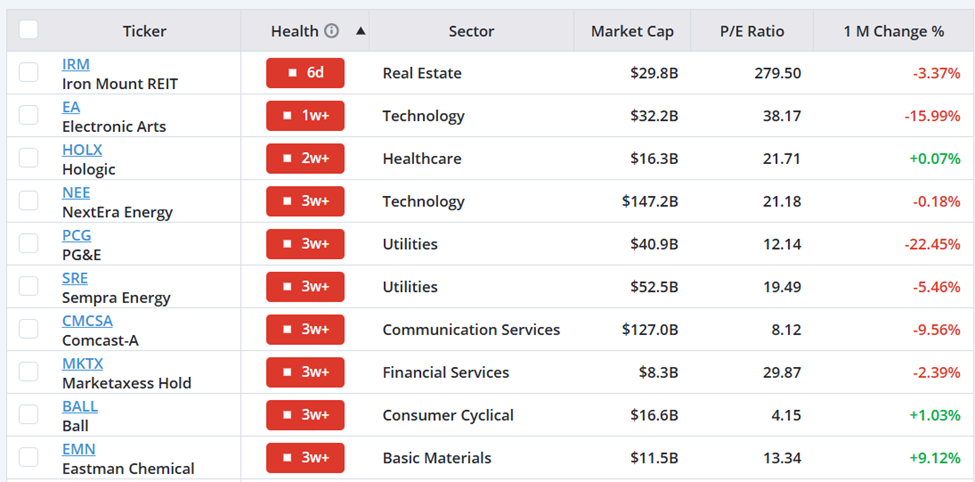The image size is (975, 482).
Task: Click the Ticker column header
Action: [x=144, y=31]
